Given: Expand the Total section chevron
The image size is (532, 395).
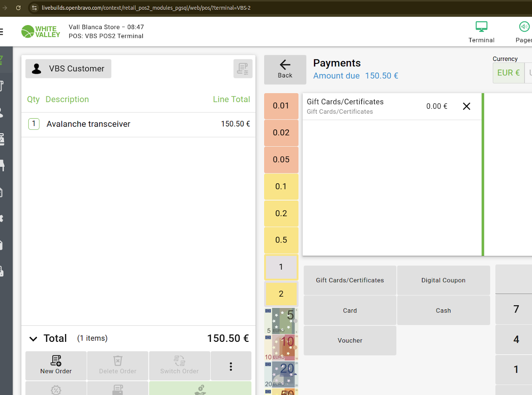Looking at the screenshot, I should coord(33,339).
